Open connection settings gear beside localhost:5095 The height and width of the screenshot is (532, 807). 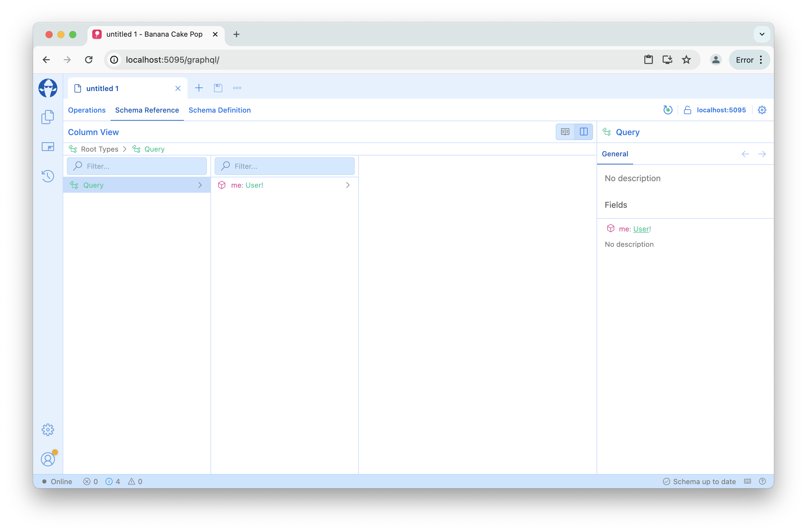[762, 110]
